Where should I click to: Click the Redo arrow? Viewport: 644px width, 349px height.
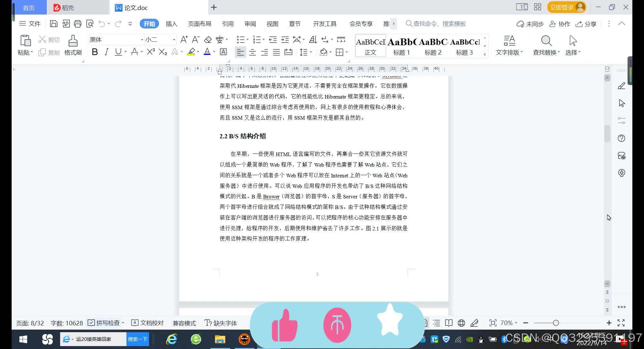click(x=118, y=24)
